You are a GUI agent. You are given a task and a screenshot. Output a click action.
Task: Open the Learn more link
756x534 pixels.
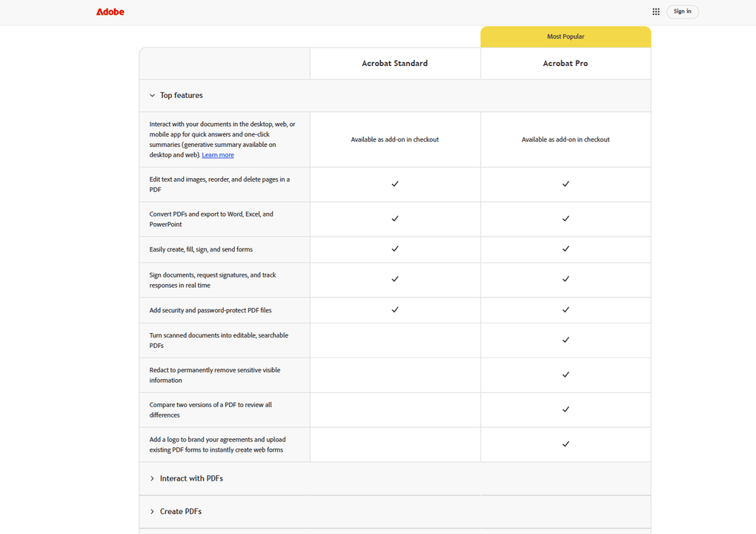[218, 154]
